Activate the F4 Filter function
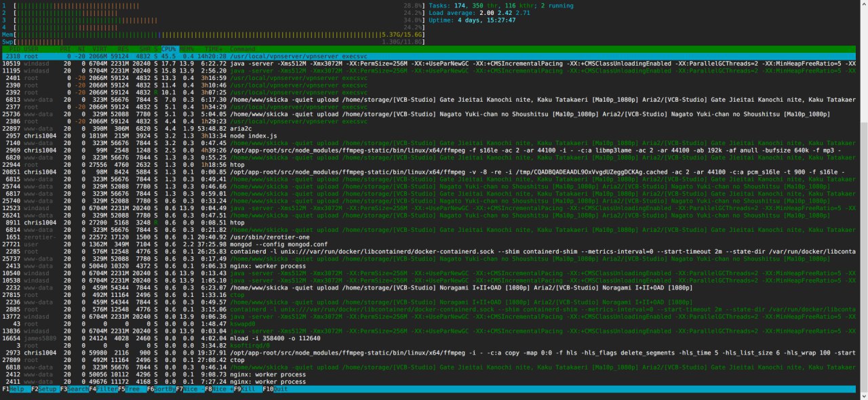The height and width of the screenshot is (400, 868). (102, 390)
